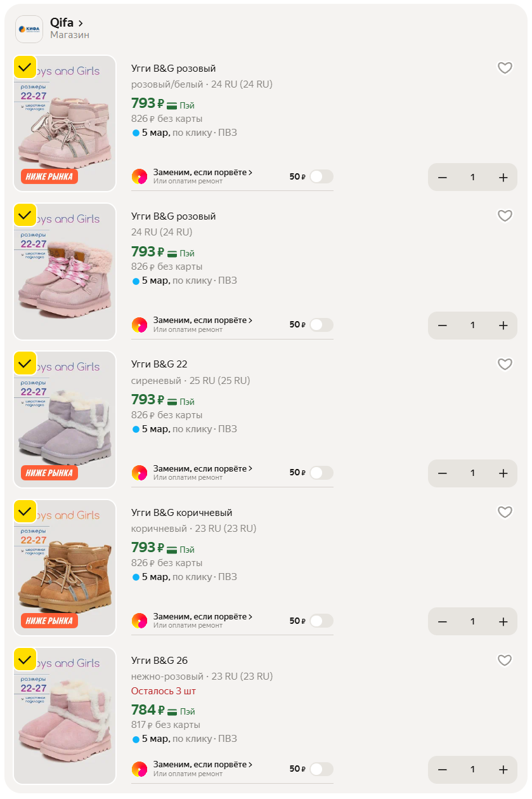Turn on protection for Угги B&G 26
532x799 pixels.
(x=321, y=769)
